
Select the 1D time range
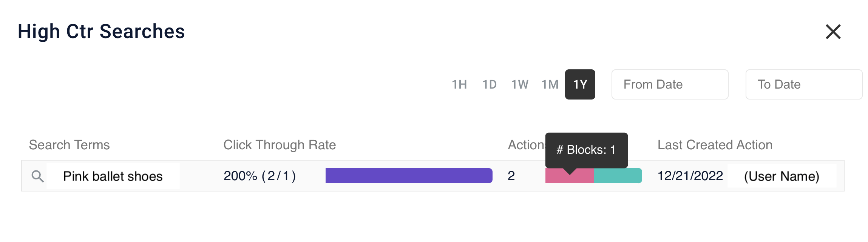(490, 84)
